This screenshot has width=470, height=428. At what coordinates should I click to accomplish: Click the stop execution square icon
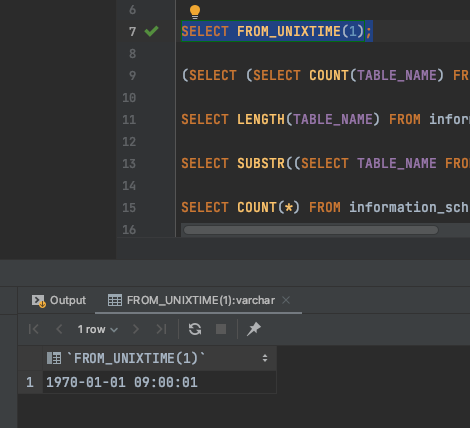[x=221, y=329]
